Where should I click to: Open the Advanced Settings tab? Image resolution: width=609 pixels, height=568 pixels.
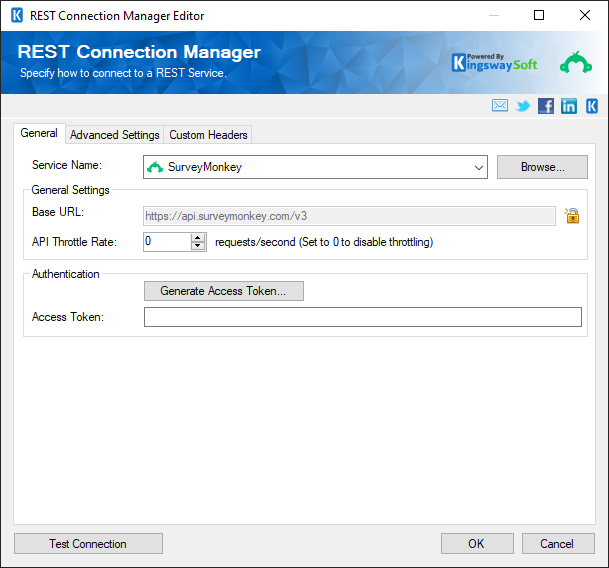[x=115, y=135]
